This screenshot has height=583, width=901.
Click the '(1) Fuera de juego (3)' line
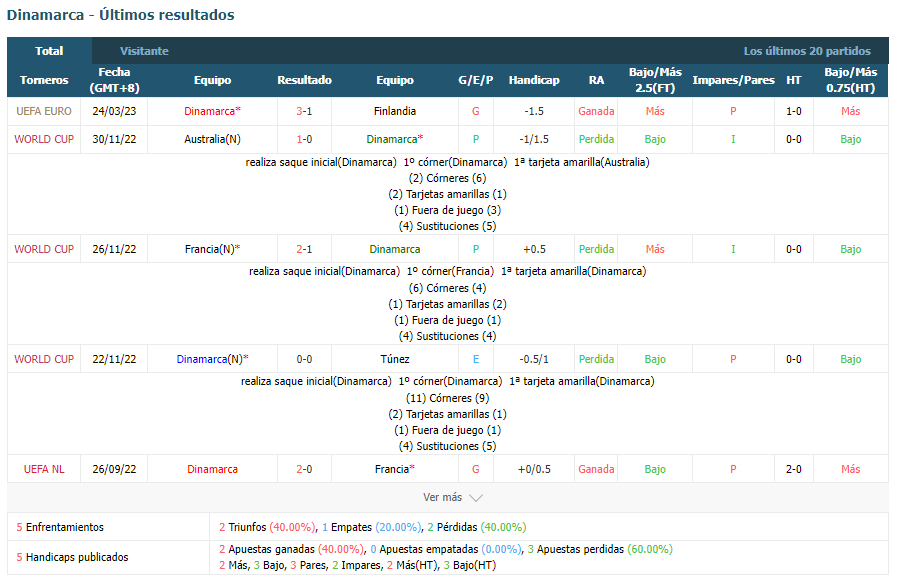448,210
